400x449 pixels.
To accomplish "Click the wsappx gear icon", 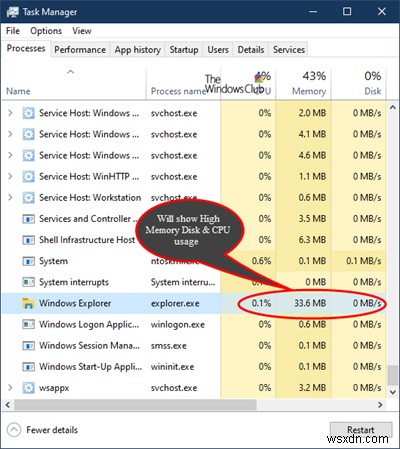I will click(28, 388).
